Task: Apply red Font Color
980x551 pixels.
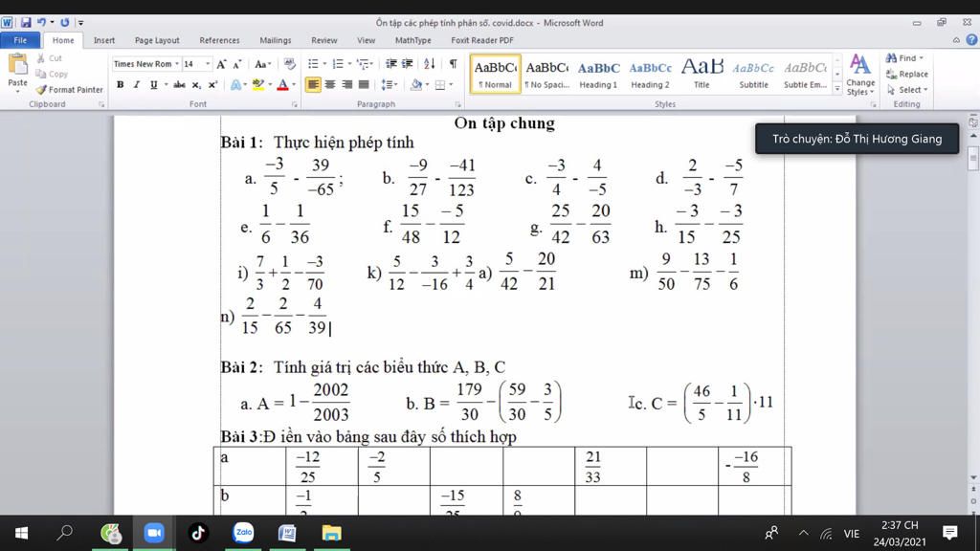Action: click(282, 84)
